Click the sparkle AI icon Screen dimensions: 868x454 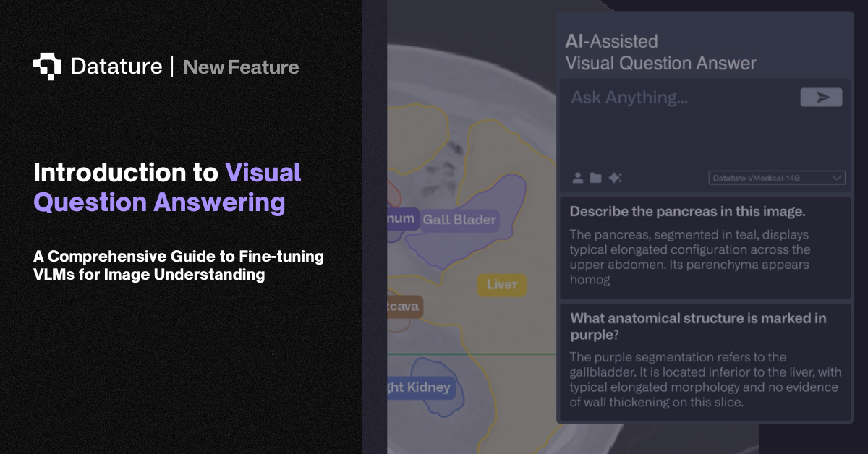[615, 178]
